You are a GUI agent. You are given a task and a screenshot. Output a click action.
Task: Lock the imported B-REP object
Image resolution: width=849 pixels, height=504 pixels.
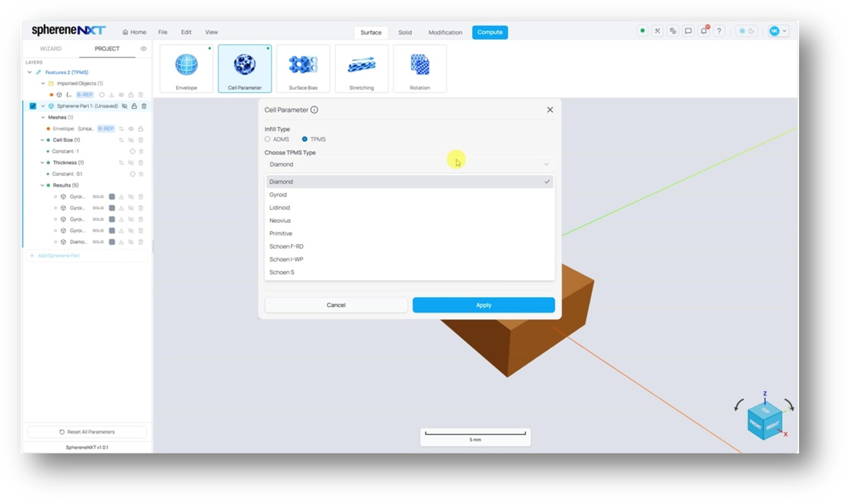tap(131, 95)
